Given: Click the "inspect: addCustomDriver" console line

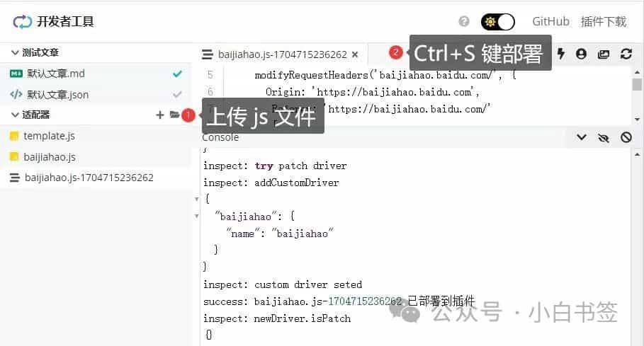Looking at the screenshot, I should 271,183.
